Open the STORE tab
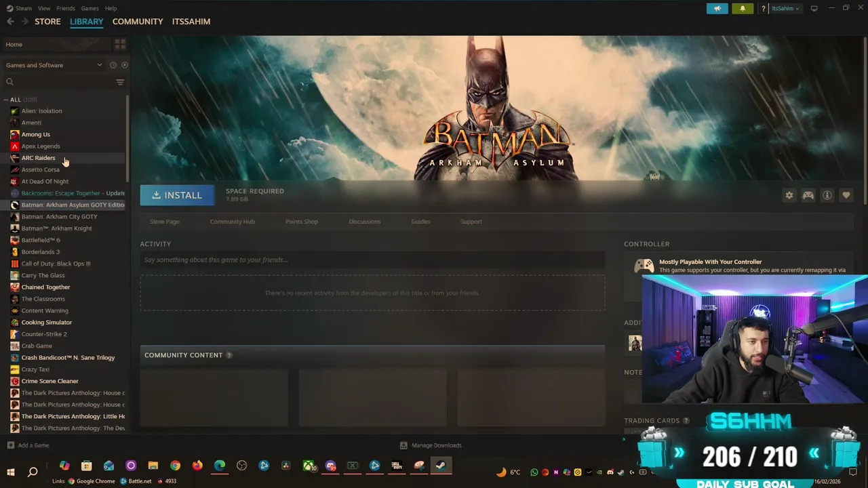The width and height of the screenshot is (868, 488). pos(47,22)
